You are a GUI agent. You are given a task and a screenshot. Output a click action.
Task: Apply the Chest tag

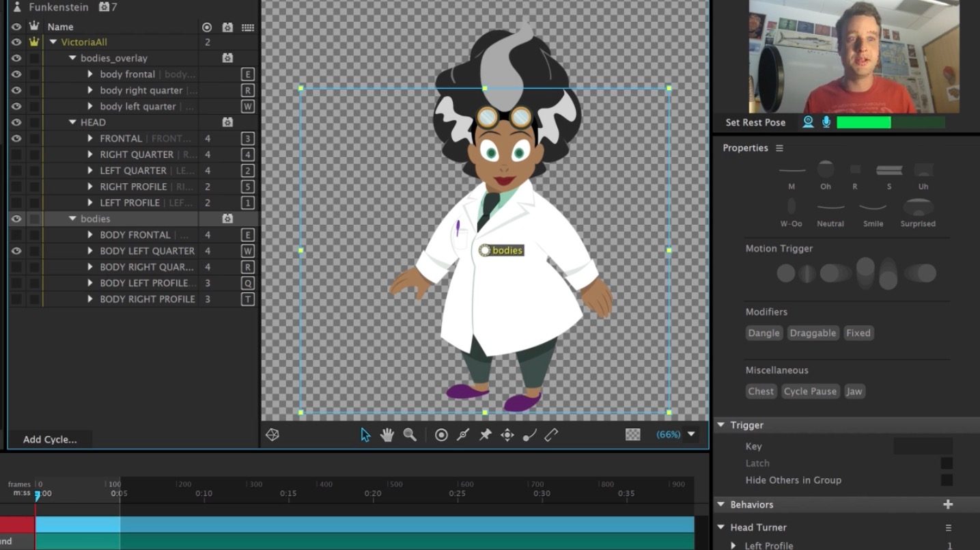(761, 391)
